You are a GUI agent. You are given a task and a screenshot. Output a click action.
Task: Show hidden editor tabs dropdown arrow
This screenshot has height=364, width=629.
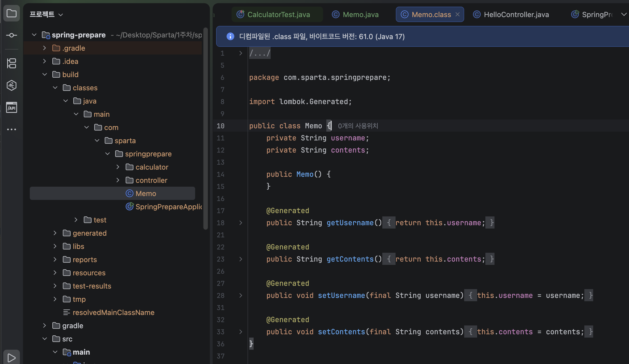[624, 14]
